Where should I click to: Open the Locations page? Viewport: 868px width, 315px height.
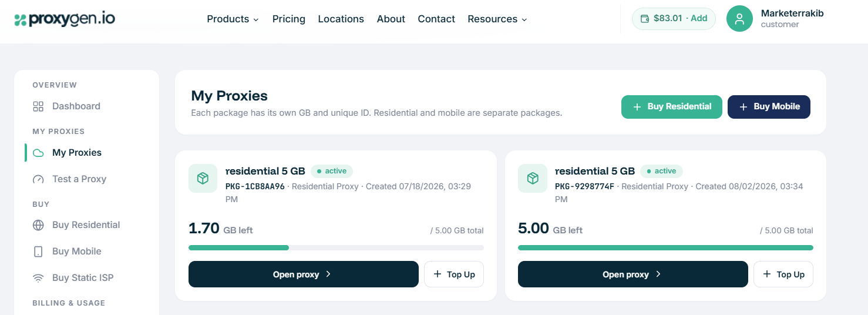pos(341,19)
